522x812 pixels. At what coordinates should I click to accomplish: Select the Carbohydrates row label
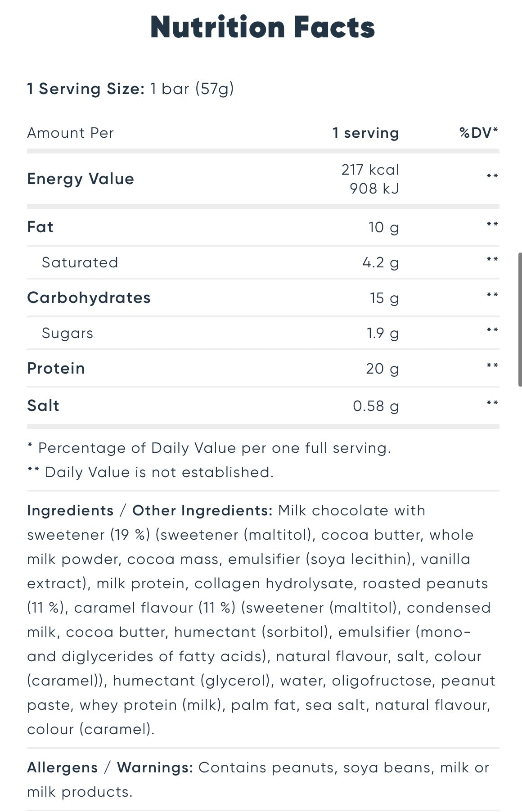click(89, 298)
